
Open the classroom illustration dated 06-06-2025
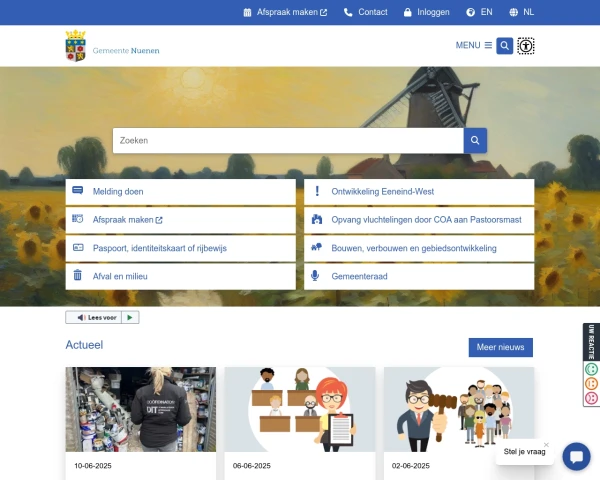point(300,409)
